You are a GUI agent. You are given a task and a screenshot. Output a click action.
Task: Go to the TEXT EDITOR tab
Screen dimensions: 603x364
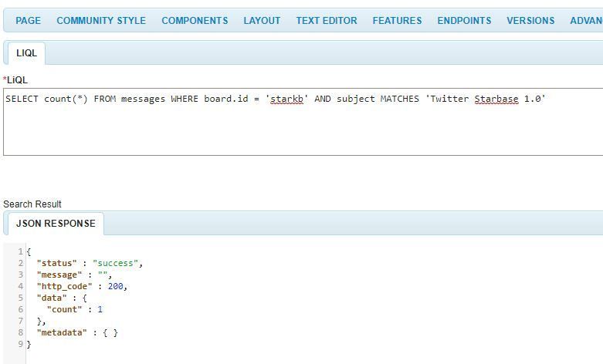click(327, 20)
